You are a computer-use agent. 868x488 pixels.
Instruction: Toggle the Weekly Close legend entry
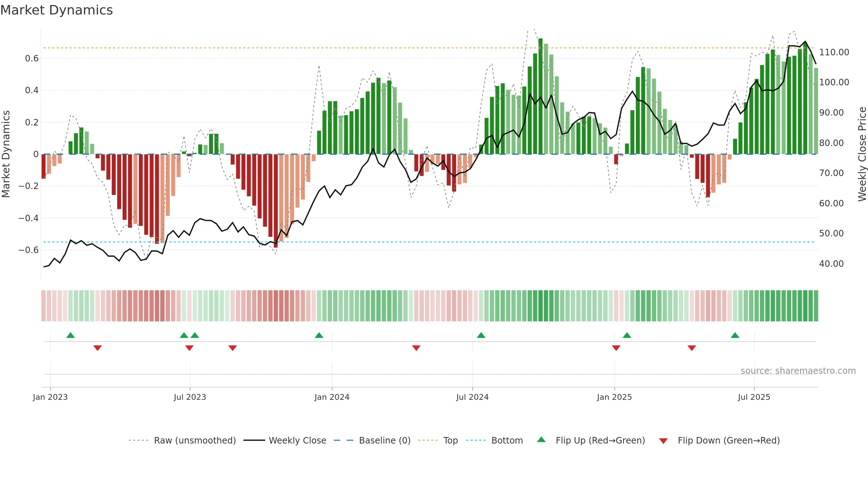click(x=285, y=440)
